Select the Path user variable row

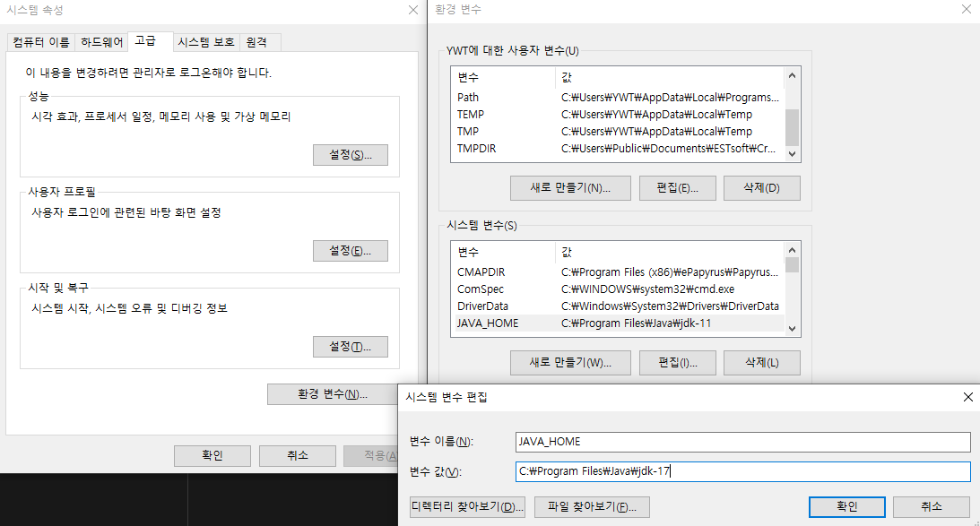617,98
